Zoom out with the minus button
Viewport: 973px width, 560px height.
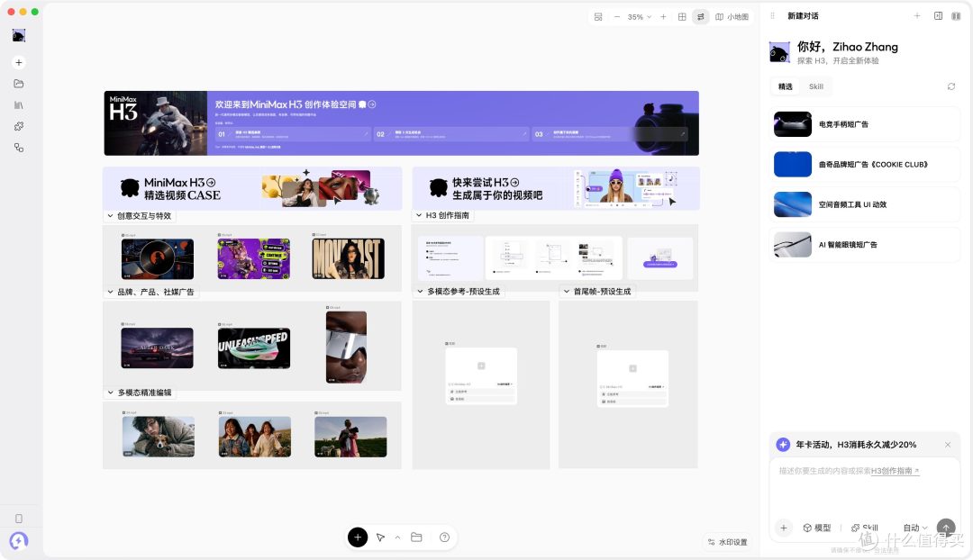617,17
